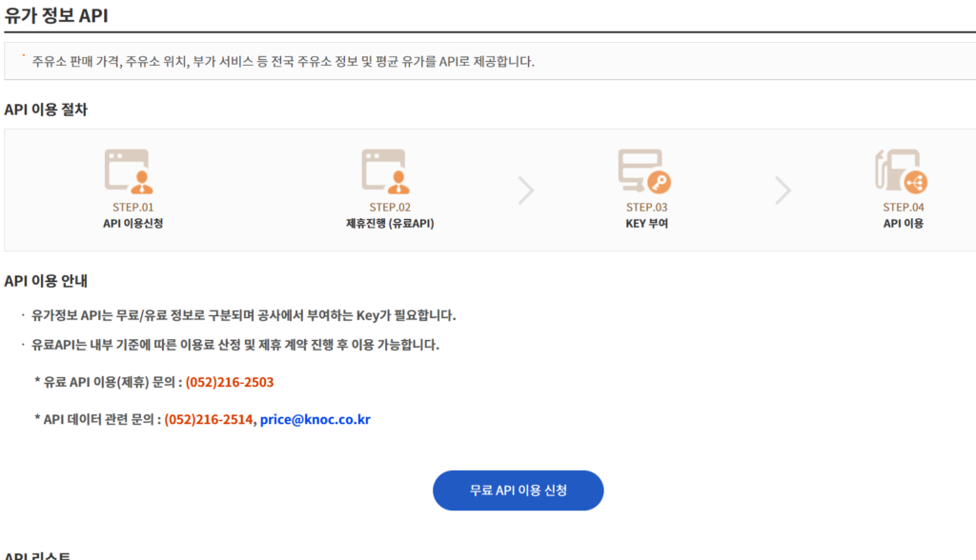Select the STEP.04 API usage share icon
This screenshot has width=976, height=560.
[901, 171]
